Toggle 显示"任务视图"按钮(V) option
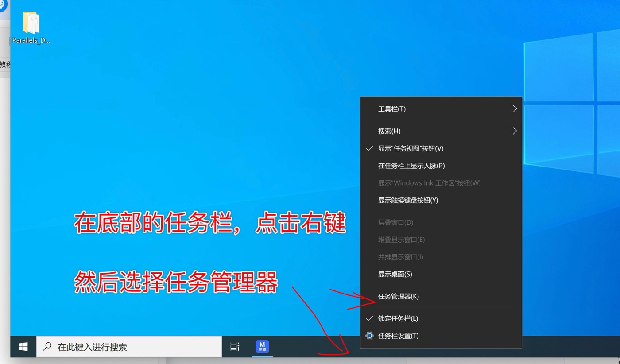The image size is (620, 364). point(441,148)
